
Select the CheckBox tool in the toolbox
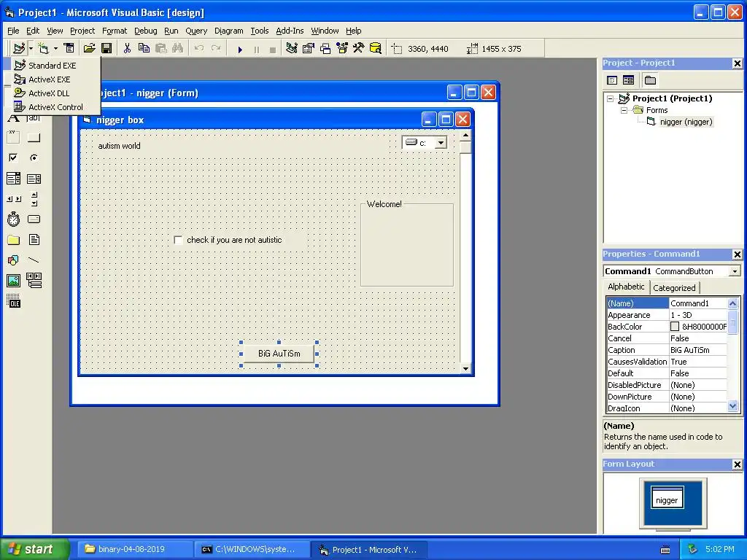(x=13, y=157)
